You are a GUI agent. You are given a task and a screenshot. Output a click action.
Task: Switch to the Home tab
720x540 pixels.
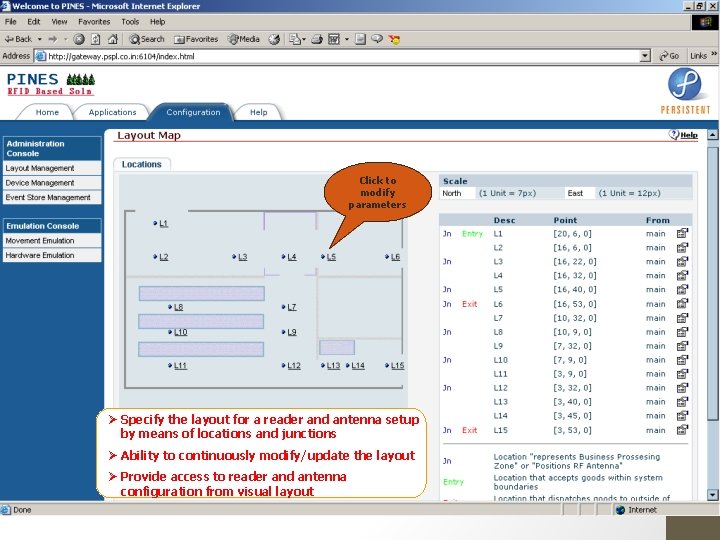point(47,112)
